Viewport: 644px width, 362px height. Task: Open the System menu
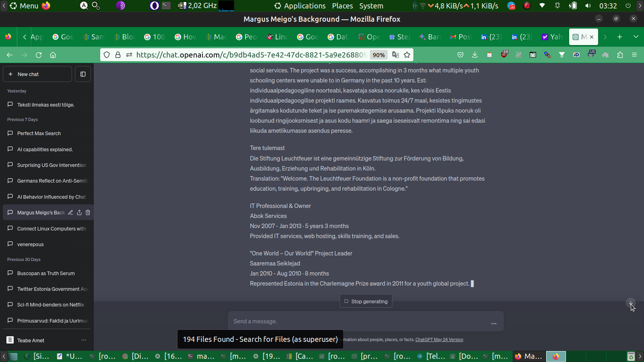[371, 6]
